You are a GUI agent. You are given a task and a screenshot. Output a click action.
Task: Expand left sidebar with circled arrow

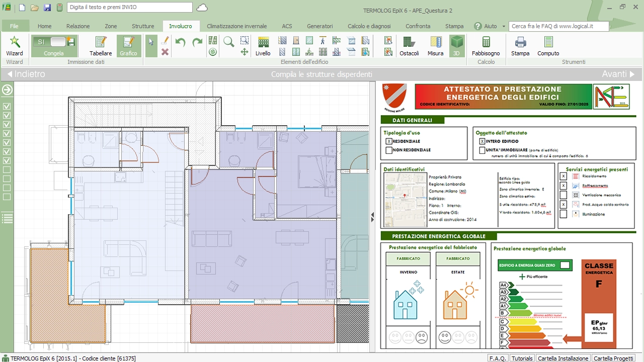[x=7, y=90]
